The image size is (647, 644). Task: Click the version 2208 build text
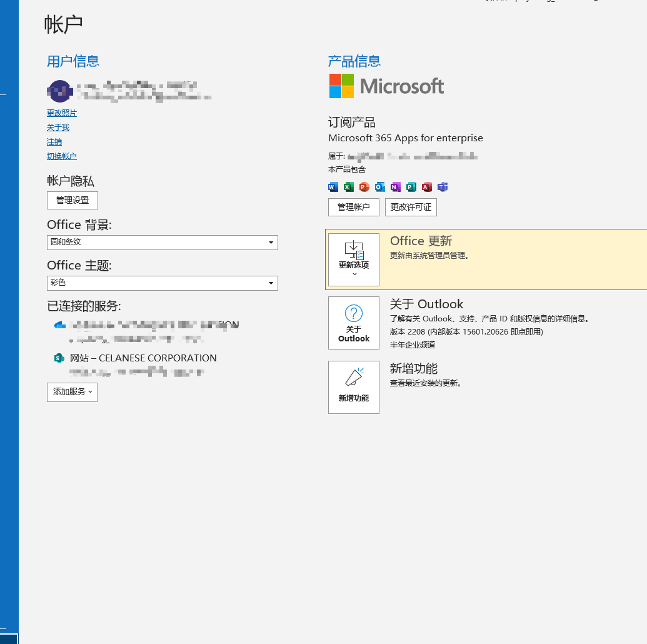coord(466,331)
